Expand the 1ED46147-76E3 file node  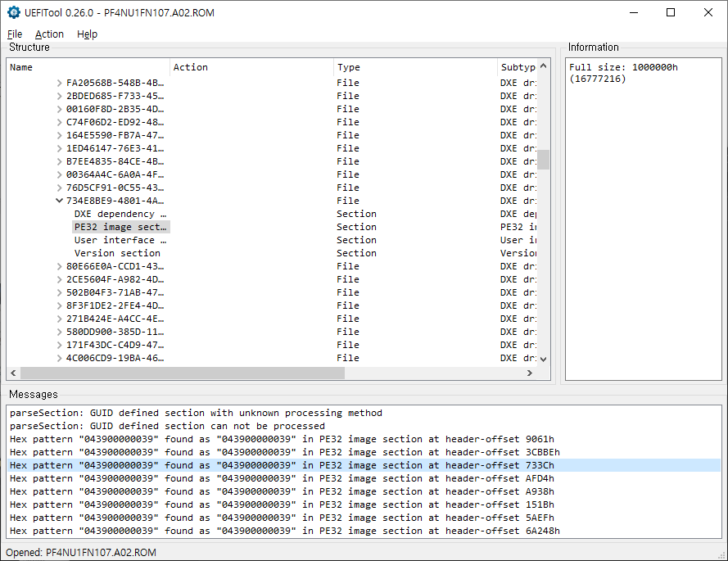click(x=59, y=148)
